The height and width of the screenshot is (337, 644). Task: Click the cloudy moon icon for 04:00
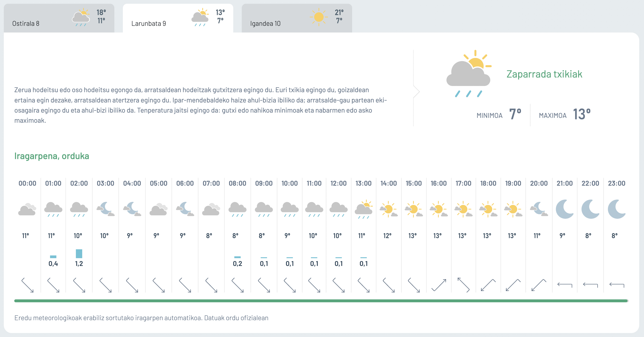[x=132, y=209]
